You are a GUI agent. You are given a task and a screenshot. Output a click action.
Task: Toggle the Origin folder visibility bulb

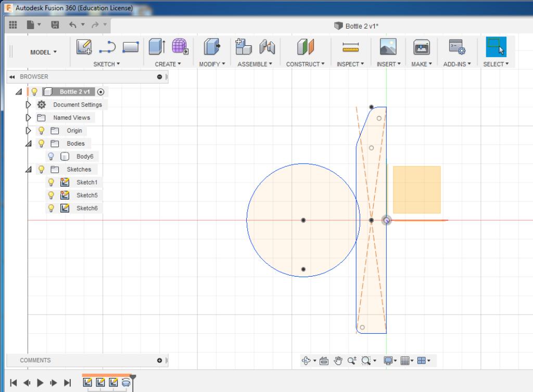coord(42,130)
